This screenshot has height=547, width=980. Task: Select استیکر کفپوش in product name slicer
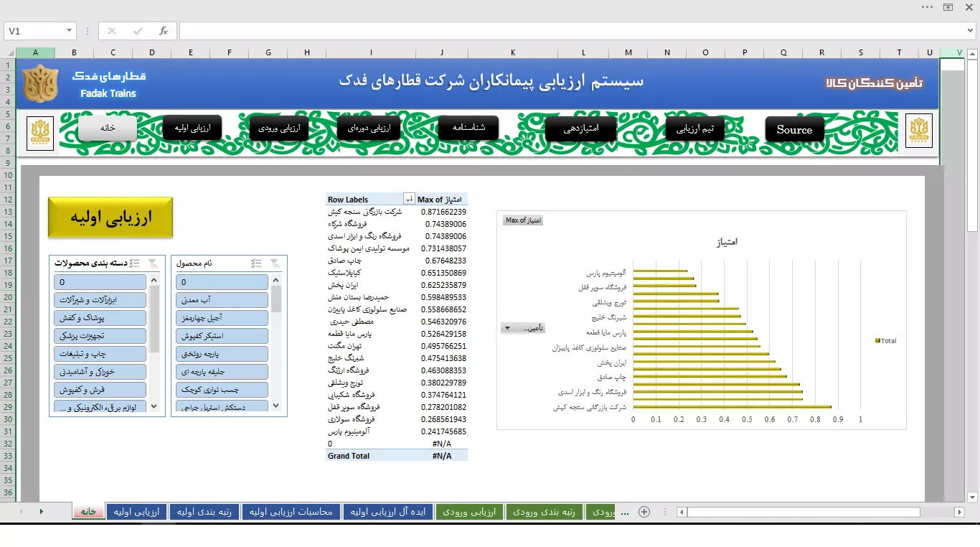click(222, 336)
